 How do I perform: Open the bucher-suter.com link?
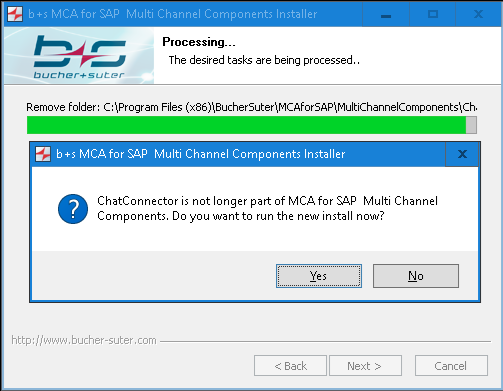pyautogui.click(x=84, y=340)
